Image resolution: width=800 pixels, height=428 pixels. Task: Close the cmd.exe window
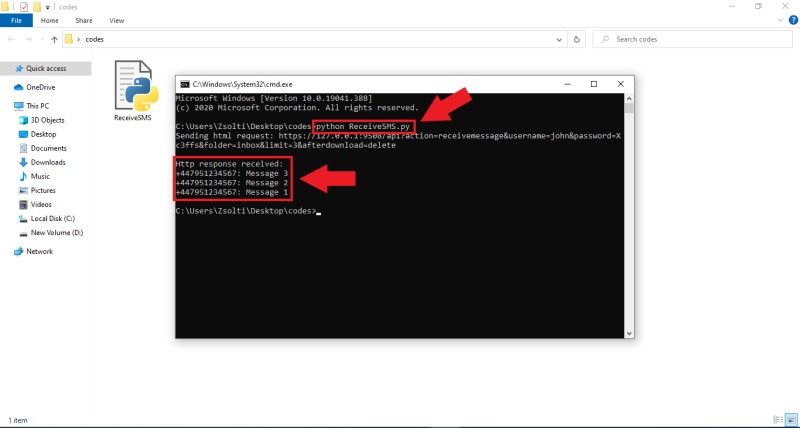pyautogui.click(x=620, y=84)
